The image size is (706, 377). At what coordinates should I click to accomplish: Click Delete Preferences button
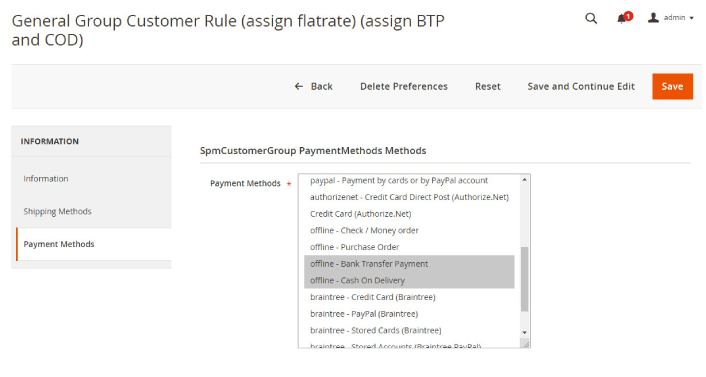[x=404, y=86]
